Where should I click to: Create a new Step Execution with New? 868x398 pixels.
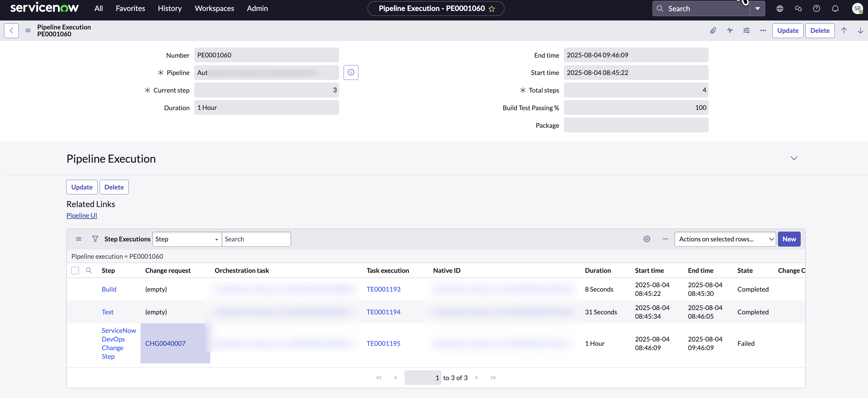(789, 239)
